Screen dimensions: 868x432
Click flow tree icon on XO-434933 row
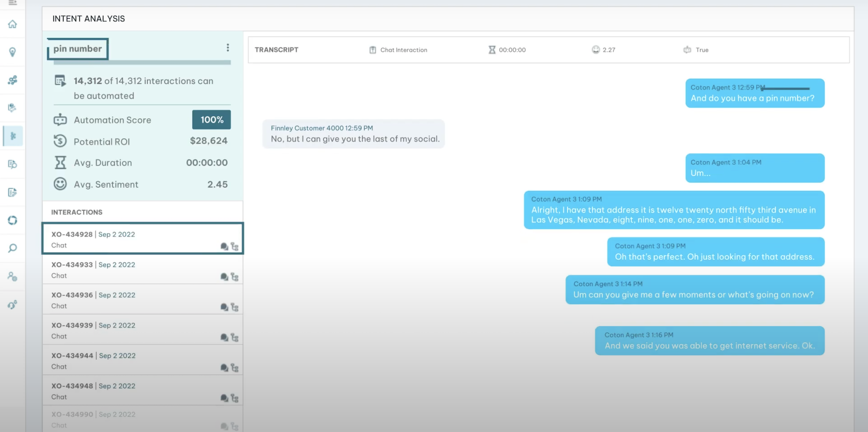click(235, 277)
